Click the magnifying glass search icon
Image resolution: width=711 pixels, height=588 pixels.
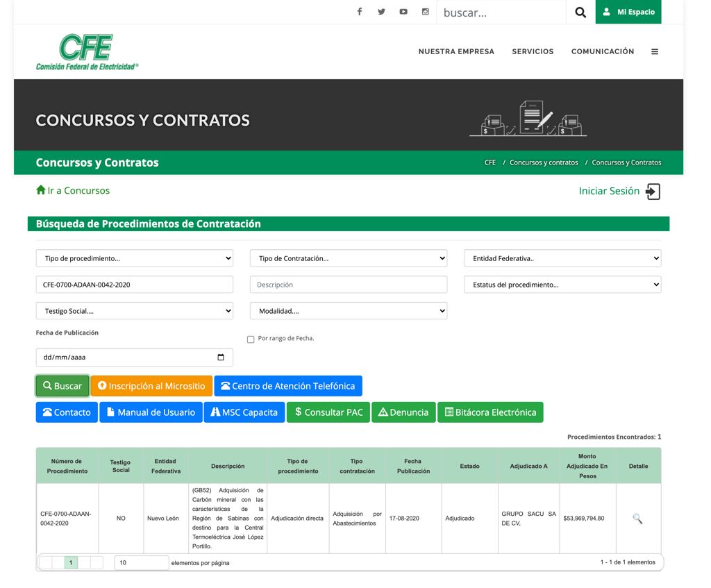(580, 12)
